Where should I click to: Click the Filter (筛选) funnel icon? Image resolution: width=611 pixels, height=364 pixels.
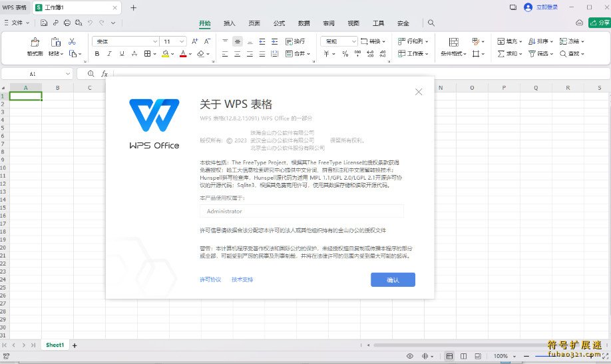tap(532, 54)
